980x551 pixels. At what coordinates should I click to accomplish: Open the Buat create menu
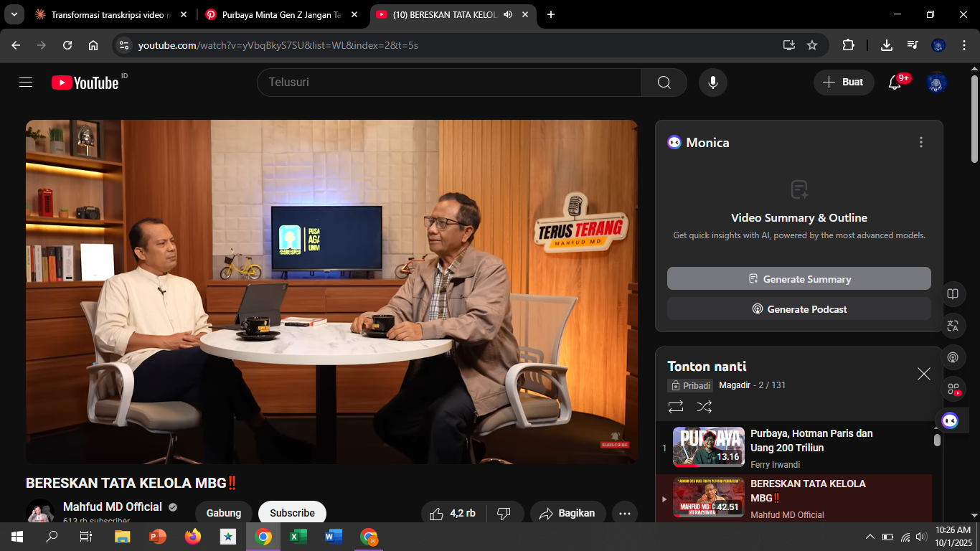(x=844, y=83)
